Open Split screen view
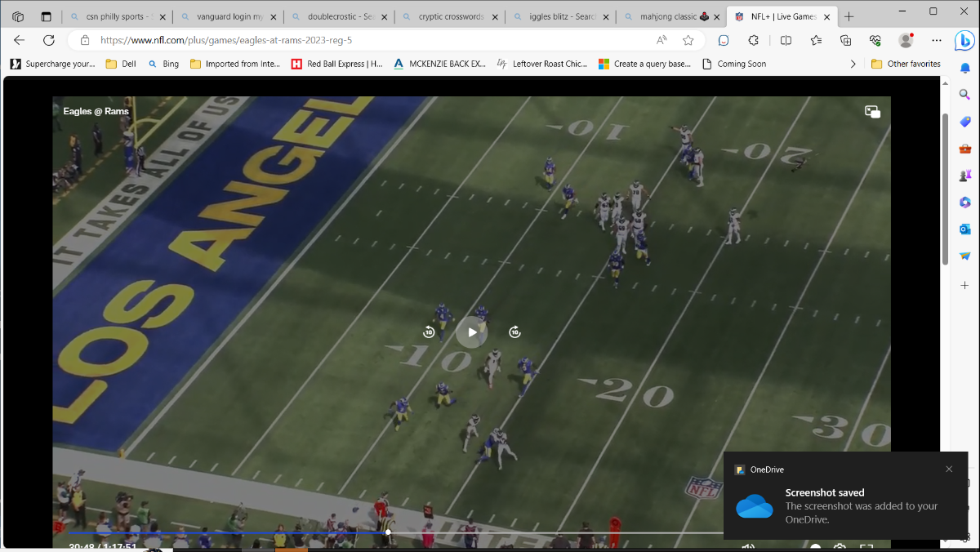This screenshot has height=552, width=980. (x=786, y=40)
